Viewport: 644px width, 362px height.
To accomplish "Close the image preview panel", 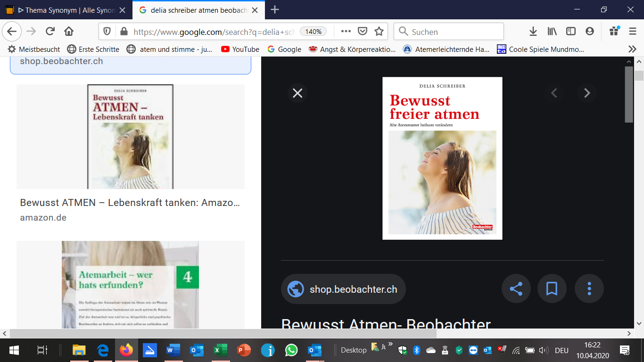I will tap(297, 93).
